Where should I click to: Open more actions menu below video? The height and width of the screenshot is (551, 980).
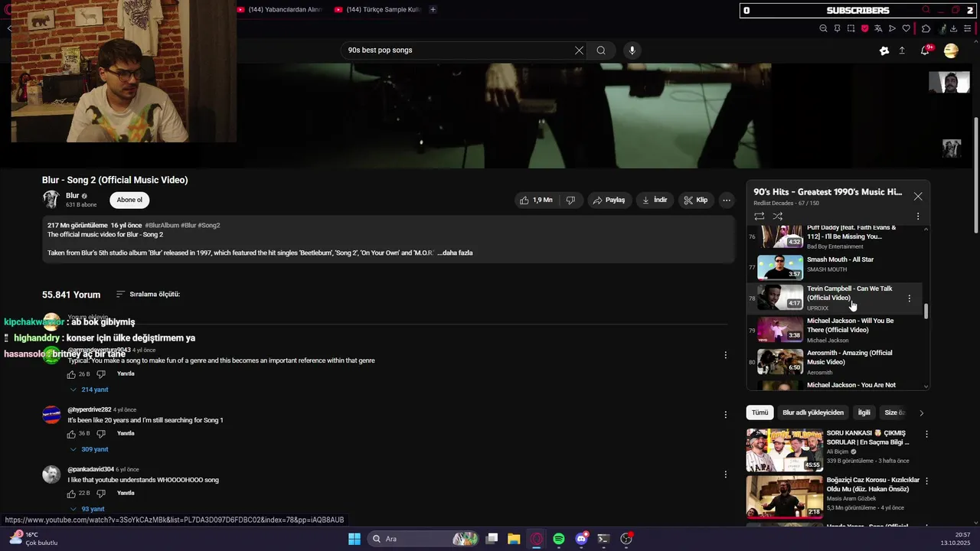(727, 200)
